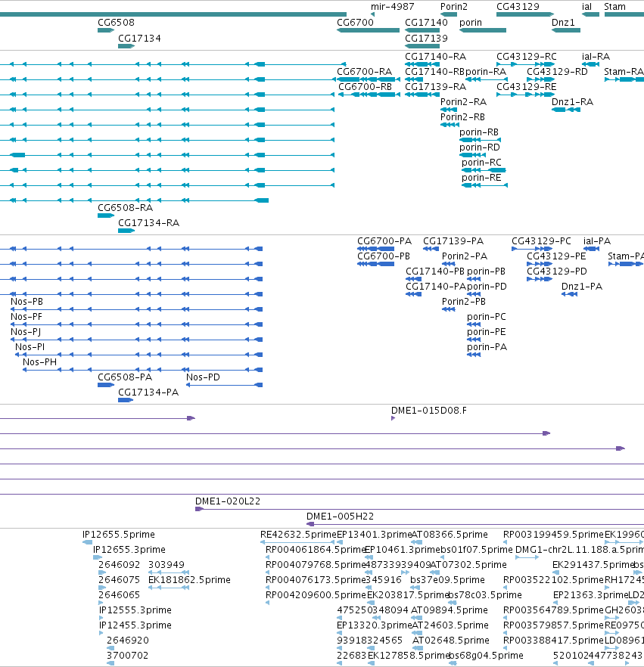Select the 3700702 EST label

click(x=127, y=656)
